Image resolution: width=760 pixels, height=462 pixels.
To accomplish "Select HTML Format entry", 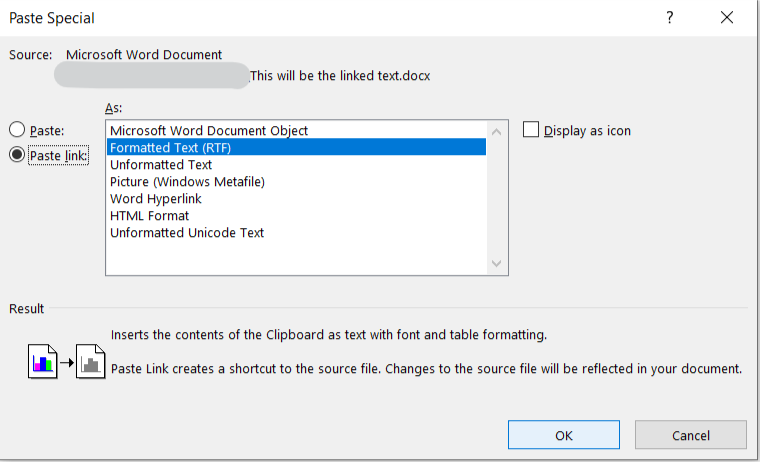I will (150, 215).
